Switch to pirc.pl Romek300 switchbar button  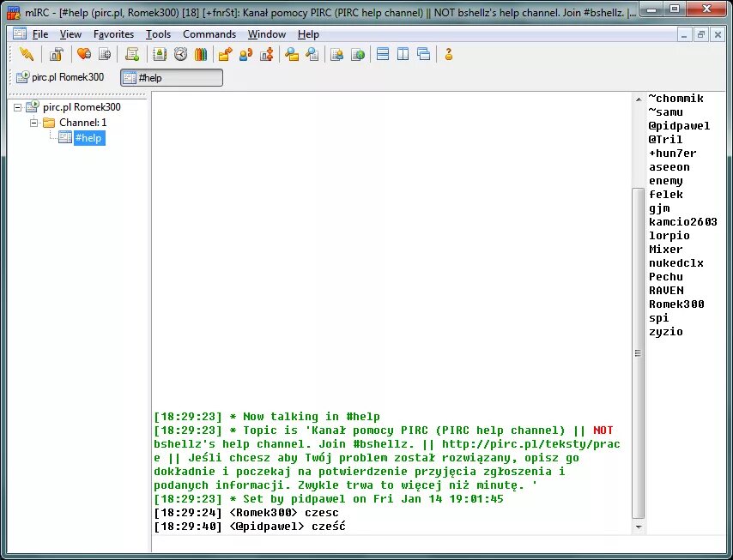coord(60,77)
